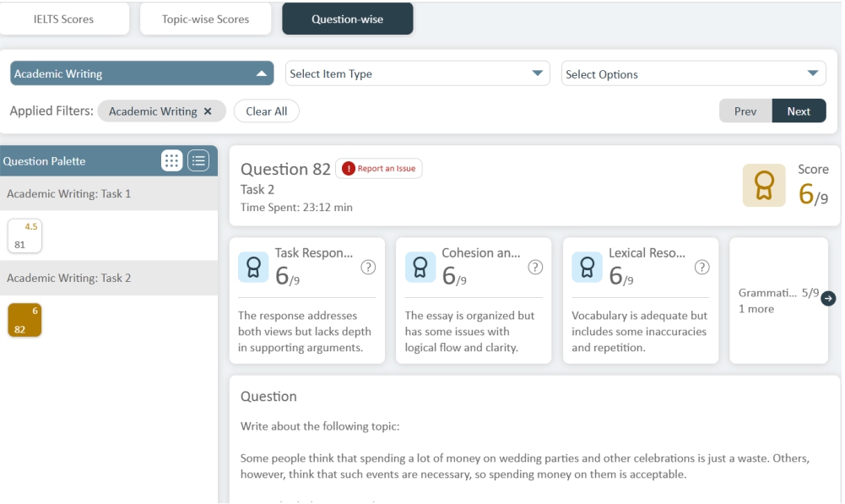Report an Issue for Question 82

pos(379,169)
